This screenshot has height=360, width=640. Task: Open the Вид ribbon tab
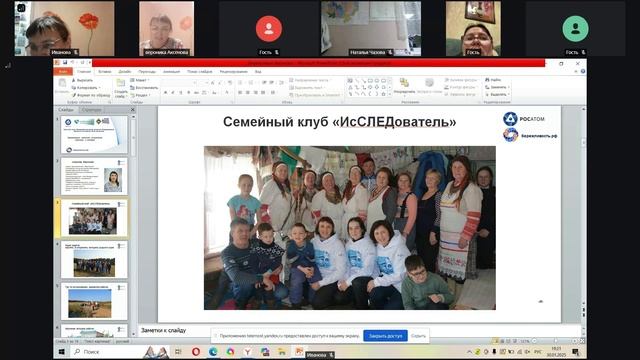tap(258, 71)
